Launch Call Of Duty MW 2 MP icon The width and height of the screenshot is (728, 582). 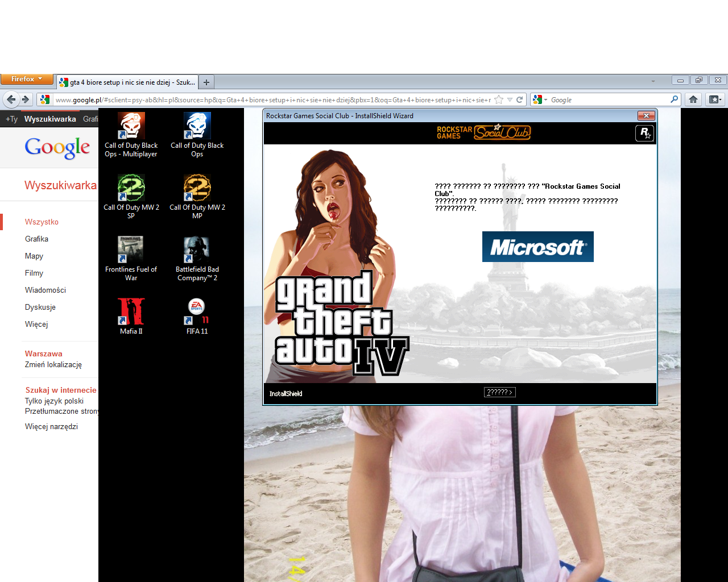(x=197, y=197)
